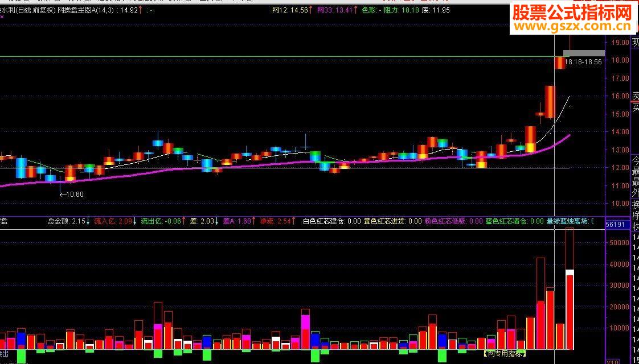Click the 总金额: 2.15 total amount label
The image size is (639, 364).
[x=67, y=221]
